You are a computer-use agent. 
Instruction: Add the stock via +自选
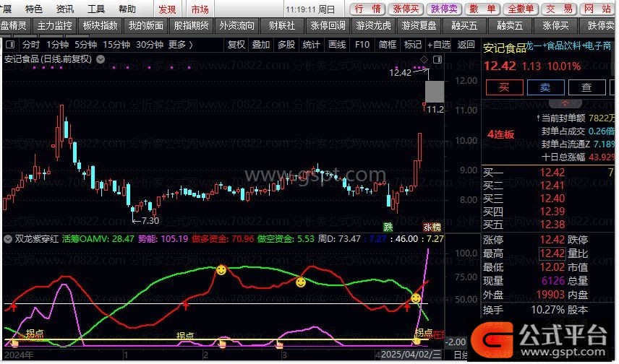[x=439, y=45]
